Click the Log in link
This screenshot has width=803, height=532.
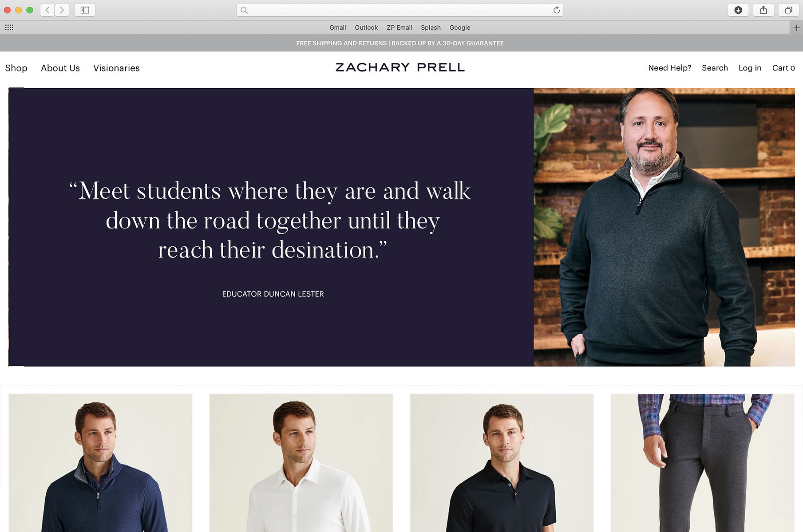coord(750,68)
